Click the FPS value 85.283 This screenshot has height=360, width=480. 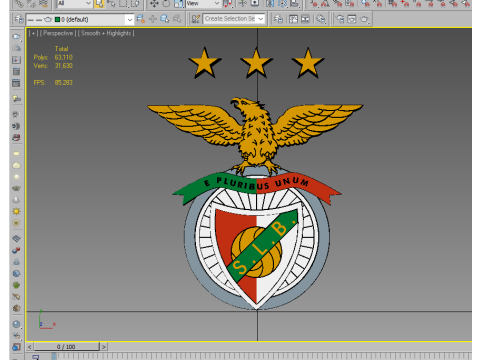pyautogui.click(x=63, y=82)
